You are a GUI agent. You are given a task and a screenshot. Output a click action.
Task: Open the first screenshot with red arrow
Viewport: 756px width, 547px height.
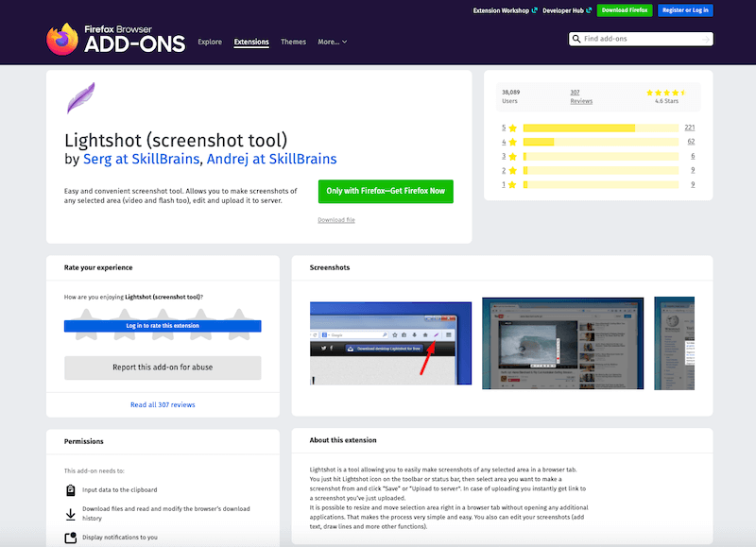[390, 343]
